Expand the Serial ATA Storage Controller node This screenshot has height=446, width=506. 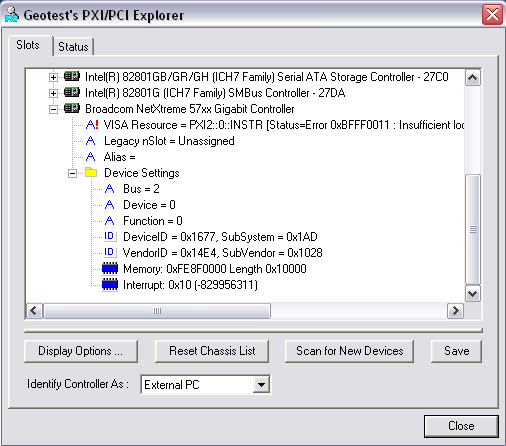click(53, 77)
